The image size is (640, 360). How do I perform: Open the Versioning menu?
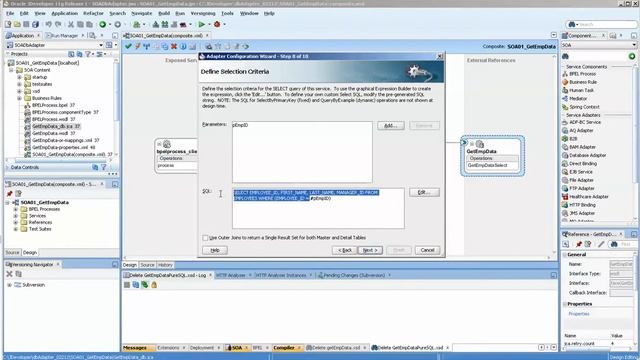(203, 13)
